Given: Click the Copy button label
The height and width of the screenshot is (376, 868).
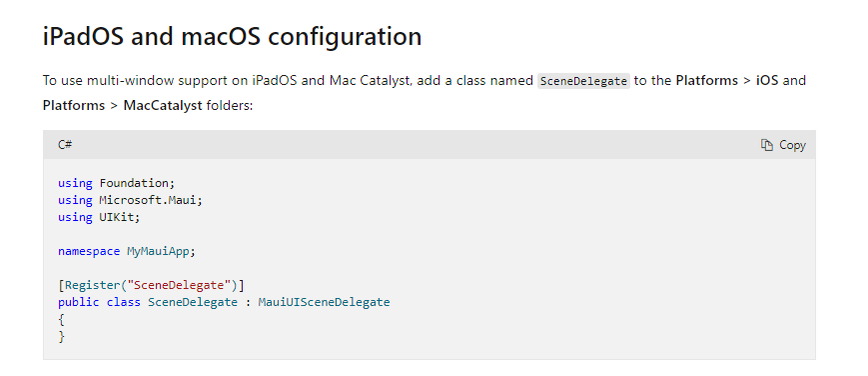Looking at the screenshot, I should pyautogui.click(x=792, y=145).
